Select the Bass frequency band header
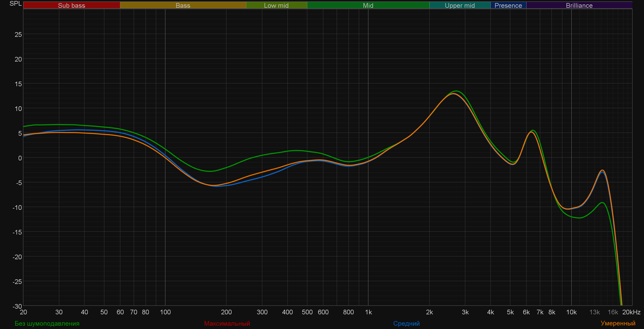644x329 pixels. click(x=183, y=5)
